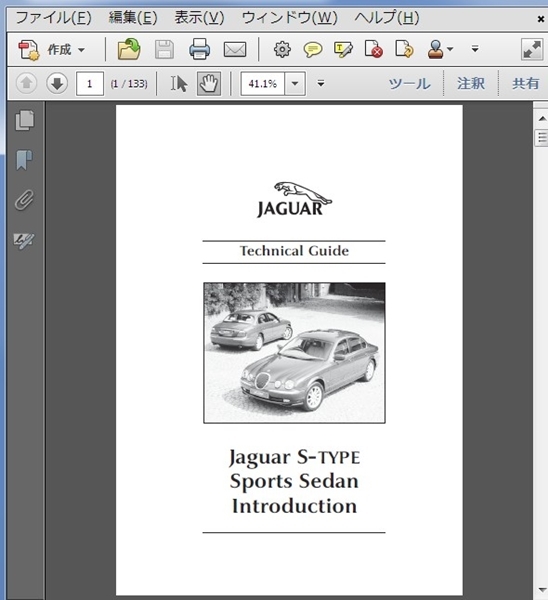
Task: Click the Email envelope icon
Action: click(x=235, y=50)
